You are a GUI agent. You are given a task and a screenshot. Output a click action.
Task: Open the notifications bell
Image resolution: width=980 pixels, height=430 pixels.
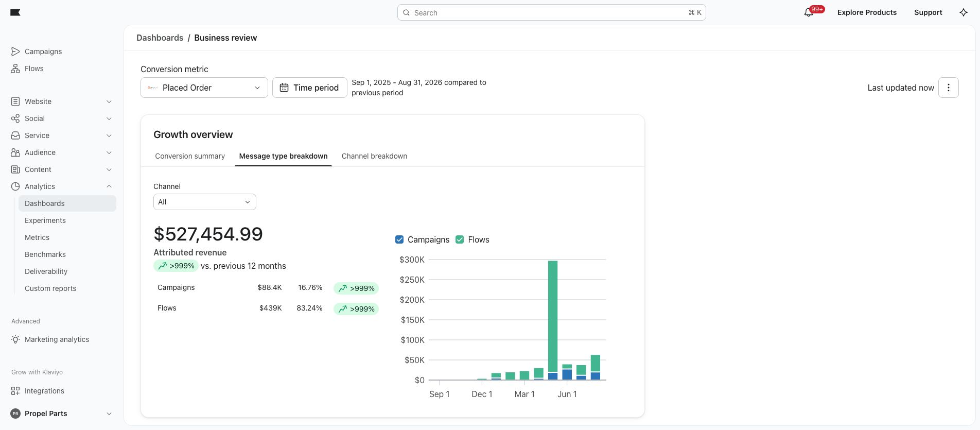click(809, 12)
